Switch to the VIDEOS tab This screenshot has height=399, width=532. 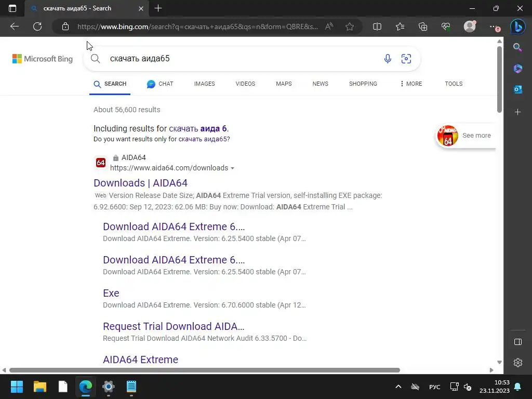click(x=245, y=84)
